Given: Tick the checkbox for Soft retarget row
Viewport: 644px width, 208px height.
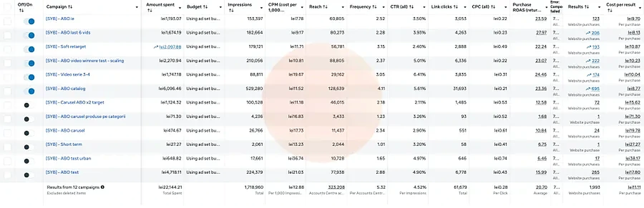Looking at the screenshot, I should click(7, 49).
